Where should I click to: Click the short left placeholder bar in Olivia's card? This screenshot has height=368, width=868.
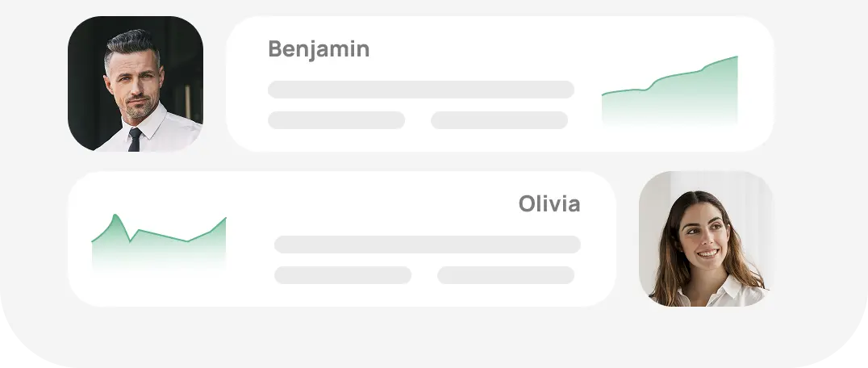click(x=342, y=275)
